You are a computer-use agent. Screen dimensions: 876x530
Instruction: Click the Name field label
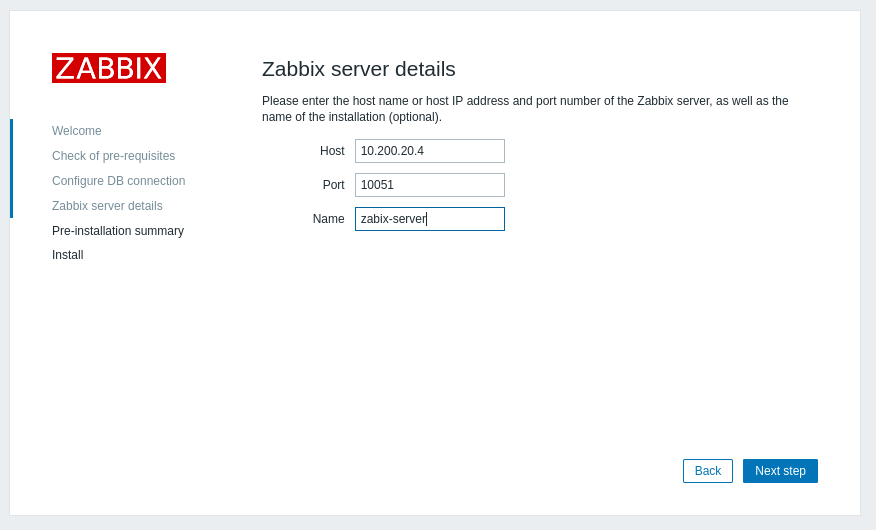click(x=328, y=219)
